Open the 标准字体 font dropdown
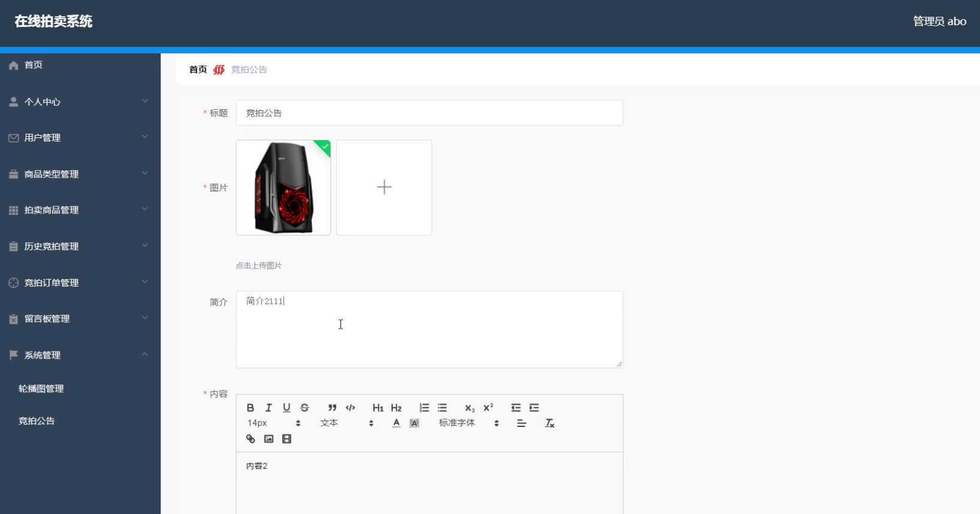 469,423
